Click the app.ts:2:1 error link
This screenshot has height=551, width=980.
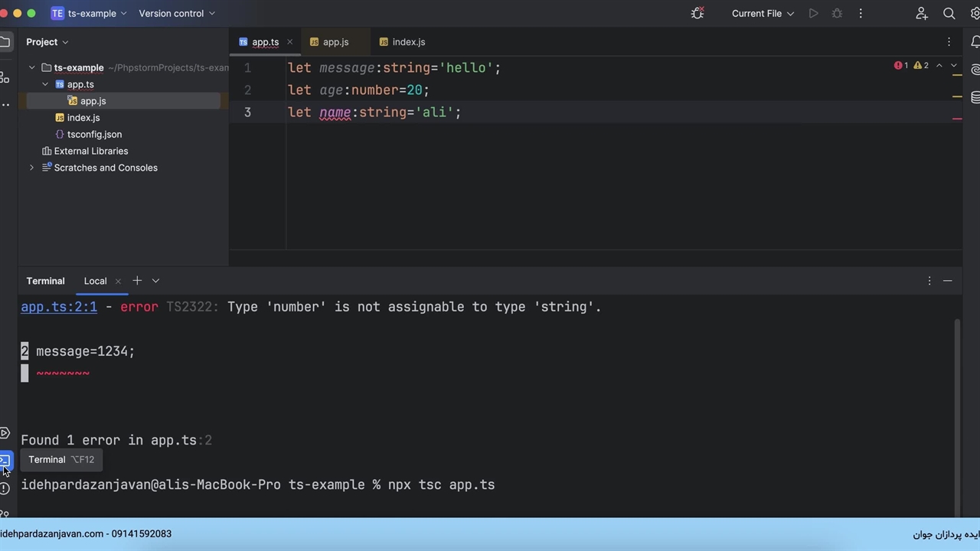click(x=59, y=307)
